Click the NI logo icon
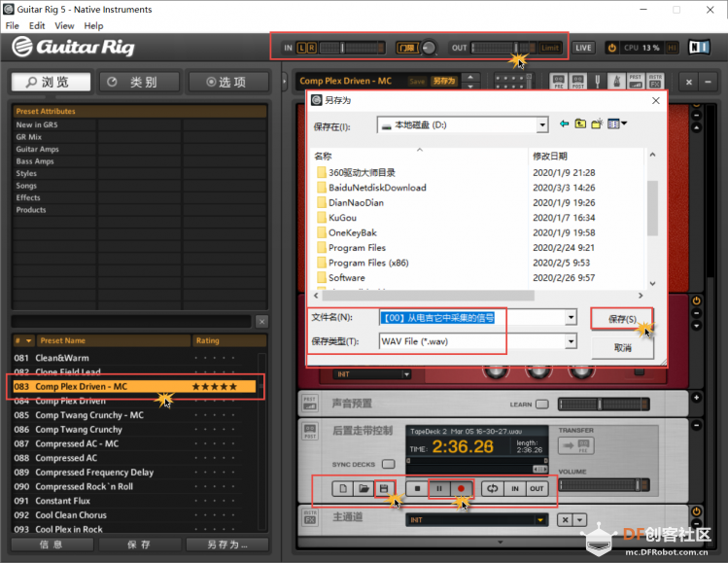Screen dimensions: 728x563 (699, 48)
